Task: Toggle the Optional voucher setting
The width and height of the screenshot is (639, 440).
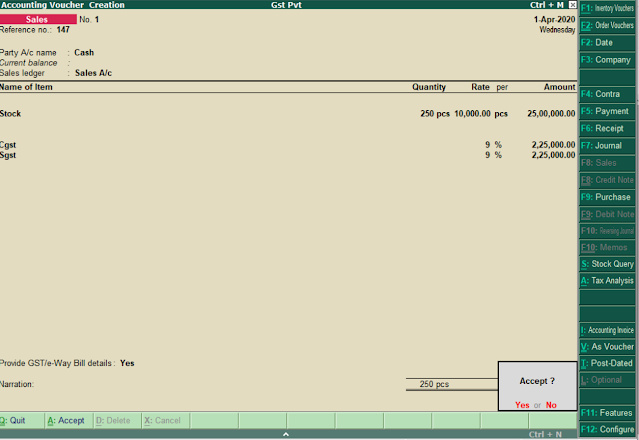Action: tap(607, 380)
